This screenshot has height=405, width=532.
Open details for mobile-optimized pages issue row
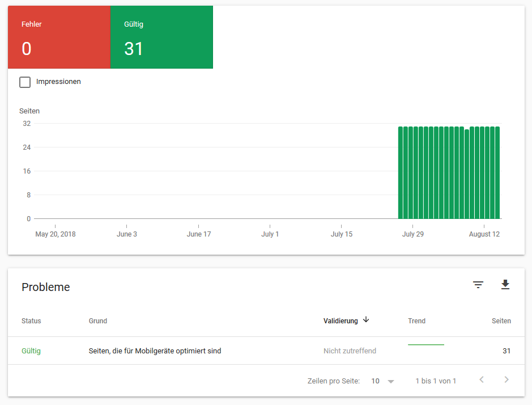[x=154, y=351]
